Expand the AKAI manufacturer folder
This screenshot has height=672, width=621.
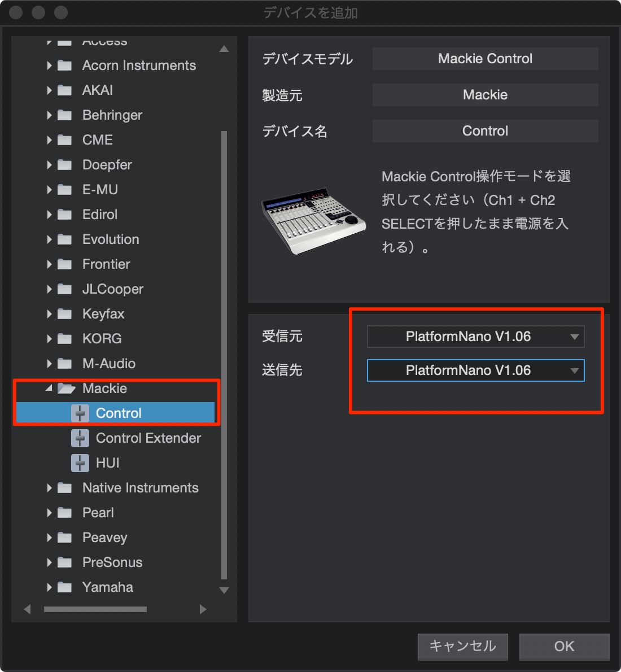coord(49,90)
